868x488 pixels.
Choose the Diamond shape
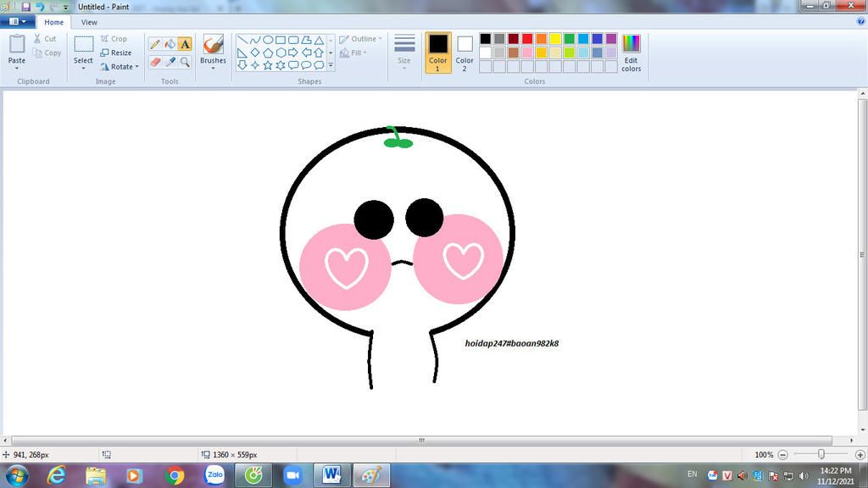point(255,53)
